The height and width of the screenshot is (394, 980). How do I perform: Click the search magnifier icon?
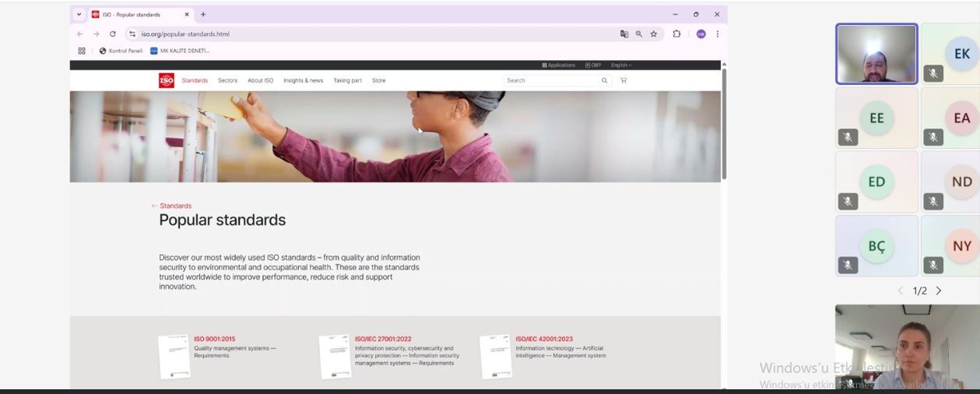click(604, 80)
